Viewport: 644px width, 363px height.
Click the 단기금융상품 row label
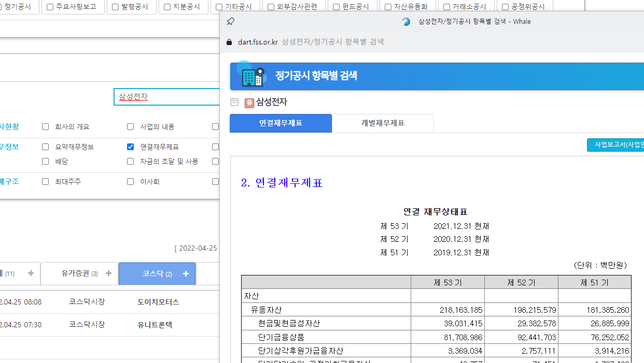coord(281,337)
